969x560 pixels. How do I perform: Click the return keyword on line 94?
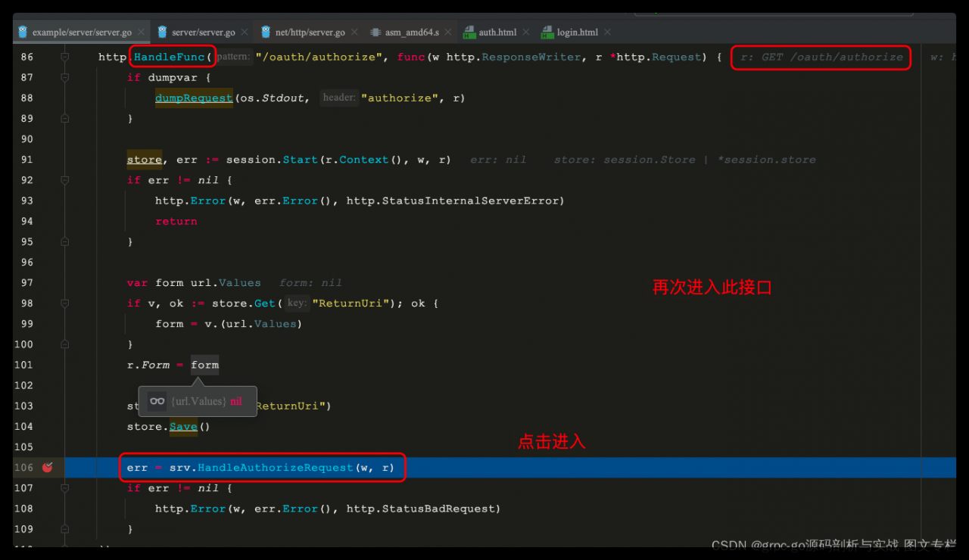point(176,221)
